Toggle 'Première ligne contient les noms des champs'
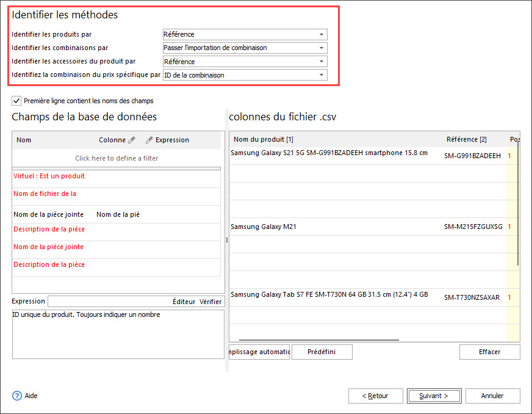Viewport: 532px width, 414px height. (x=16, y=101)
